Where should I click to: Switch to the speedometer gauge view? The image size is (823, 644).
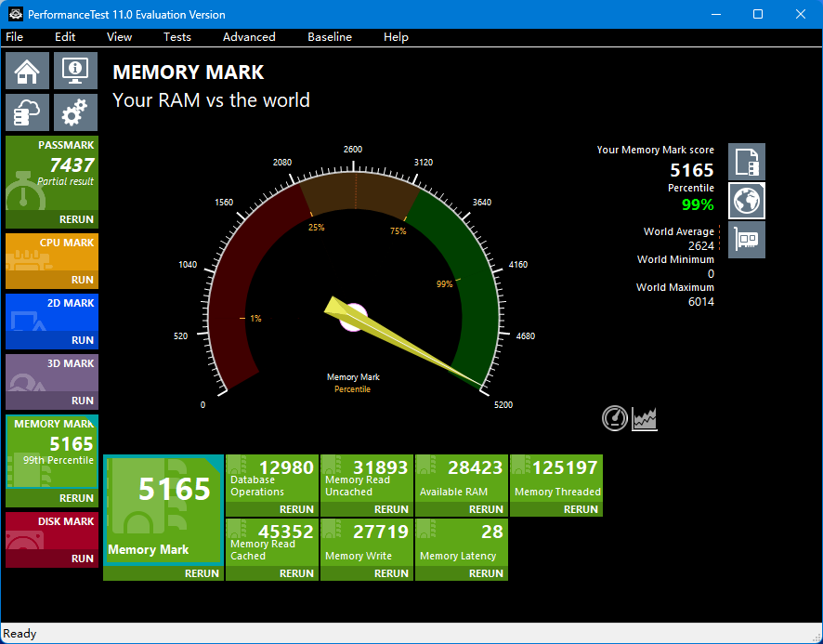(x=615, y=419)
